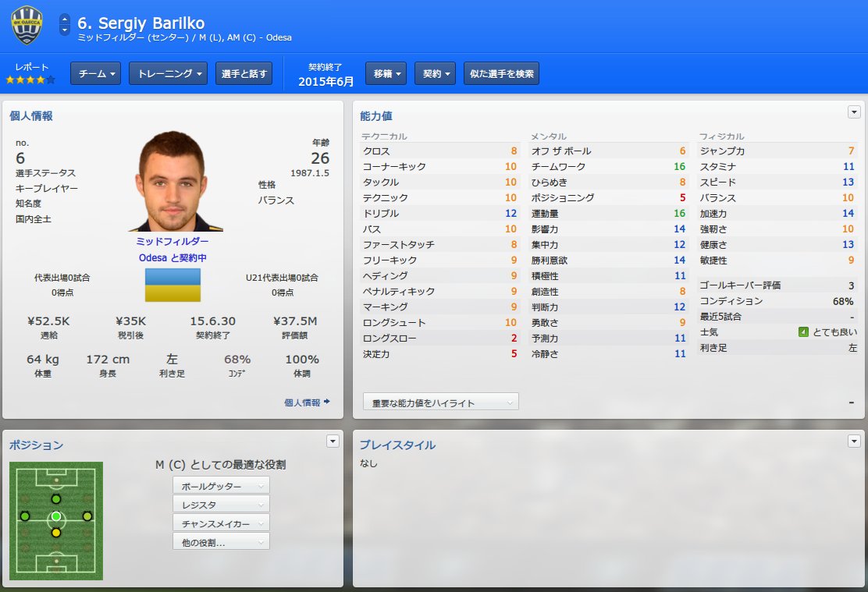Viewport: 868px width, 592px height.
Task: Open the ボールゲッター role dropdown
Action: tap(221, 486)
